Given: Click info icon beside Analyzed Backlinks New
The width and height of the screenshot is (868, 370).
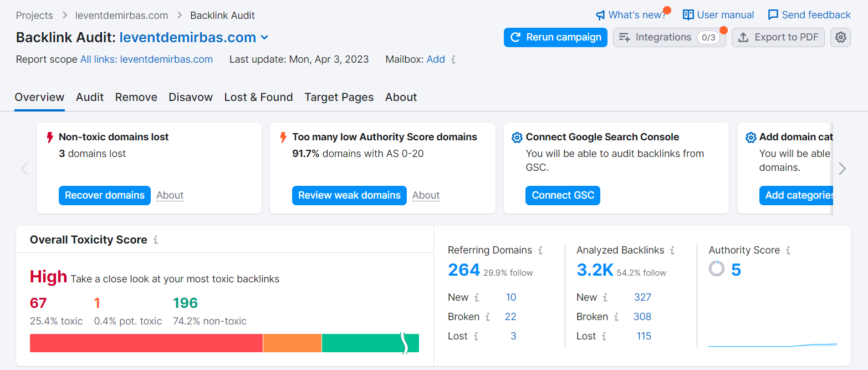Looking at the screenshot, I should [605, 297].
